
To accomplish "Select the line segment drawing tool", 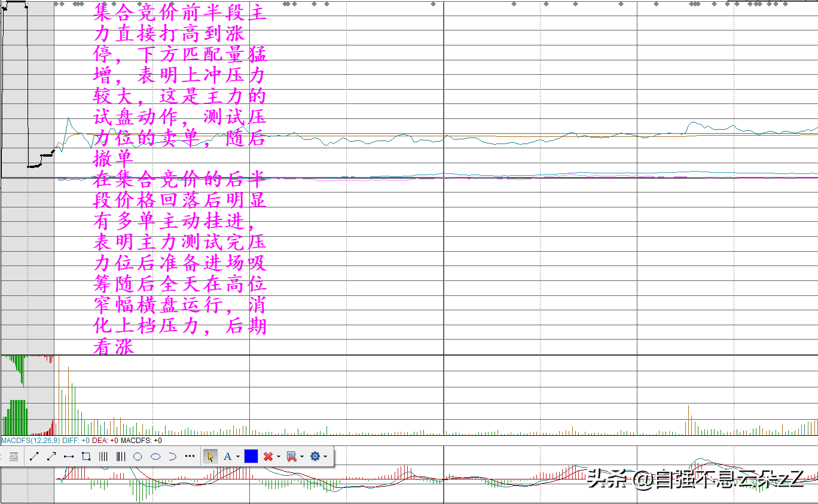I will [x=34, y=456].
